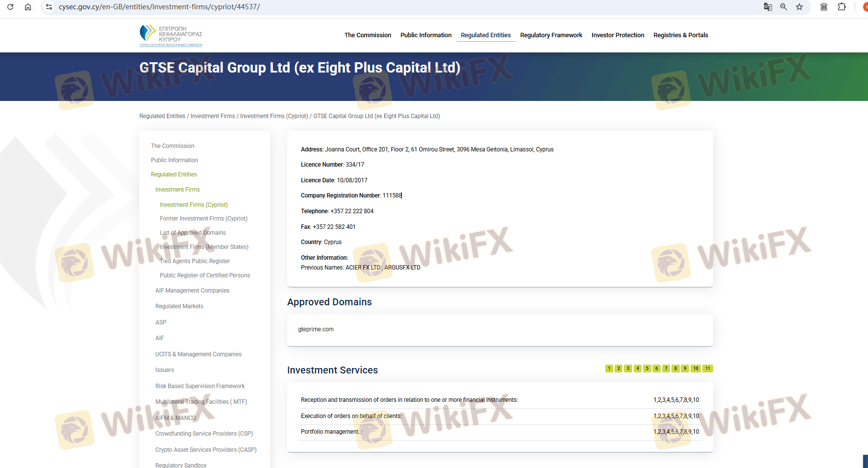The width and height of the screenshot is (868, 468).
Task: Click Investment Firms (Cypriot) in the breadcrumb
Action: 274,116
